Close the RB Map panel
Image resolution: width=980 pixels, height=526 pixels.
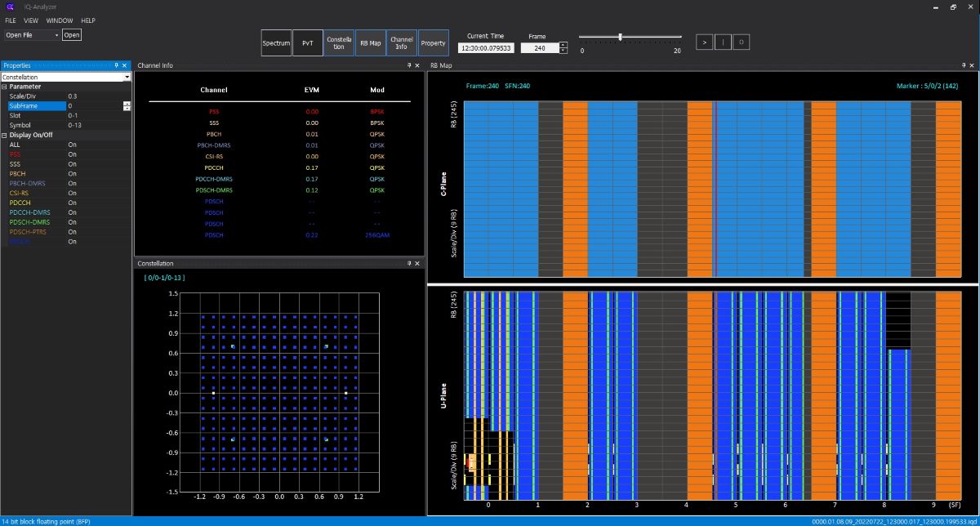pos(972,65)
